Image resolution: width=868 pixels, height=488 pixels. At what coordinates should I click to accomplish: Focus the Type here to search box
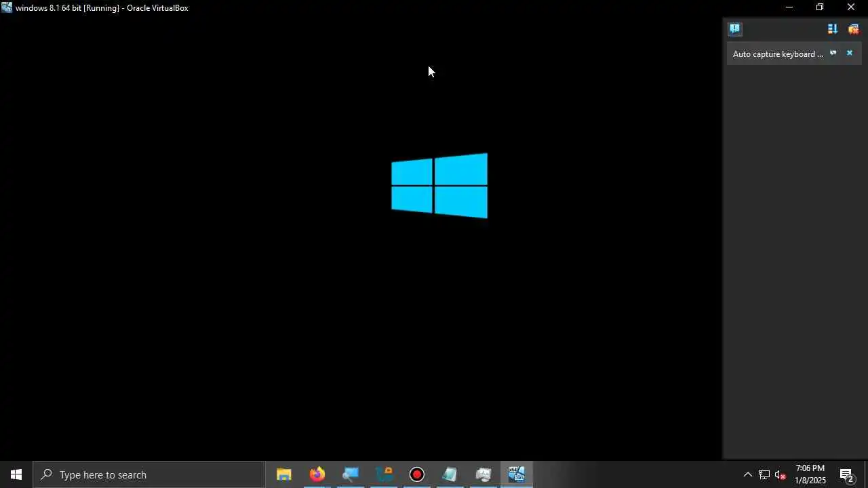[149, 474]
